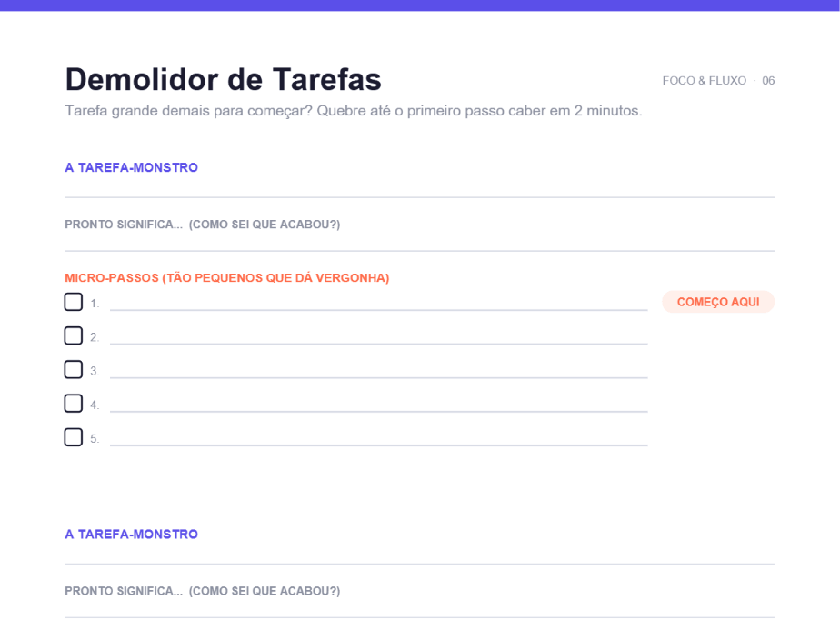The width and height of the screenshot is (840, 630).
Task: Click the MICRO-PASSOS orange heading
Action: tap(227, 277)
